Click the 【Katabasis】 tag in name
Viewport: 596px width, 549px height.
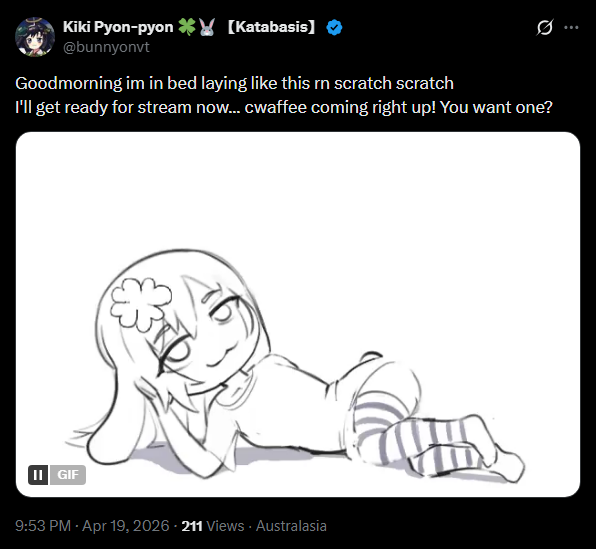pos(271,27)
